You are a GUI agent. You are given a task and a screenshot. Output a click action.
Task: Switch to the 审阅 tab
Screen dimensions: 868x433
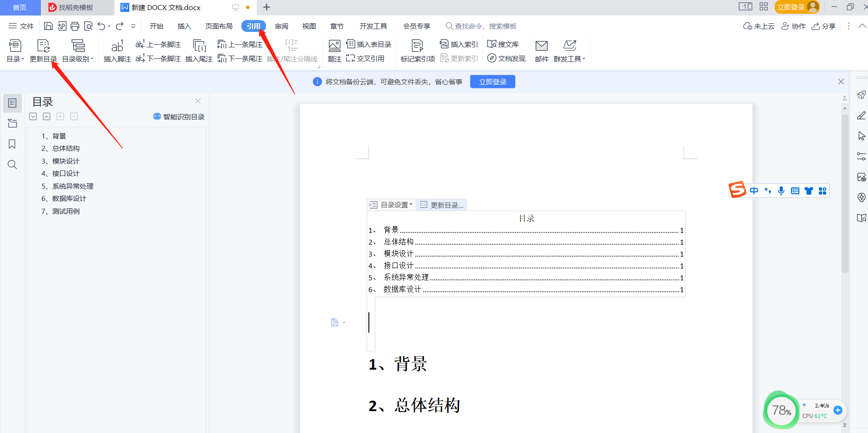pos(281,26)
